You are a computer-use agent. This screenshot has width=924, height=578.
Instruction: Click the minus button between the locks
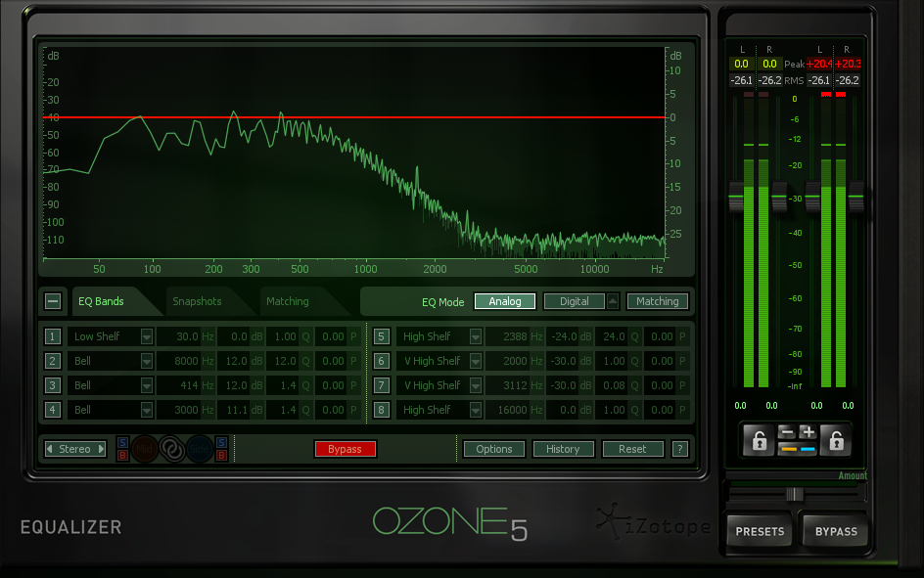[x=787, y=432]
